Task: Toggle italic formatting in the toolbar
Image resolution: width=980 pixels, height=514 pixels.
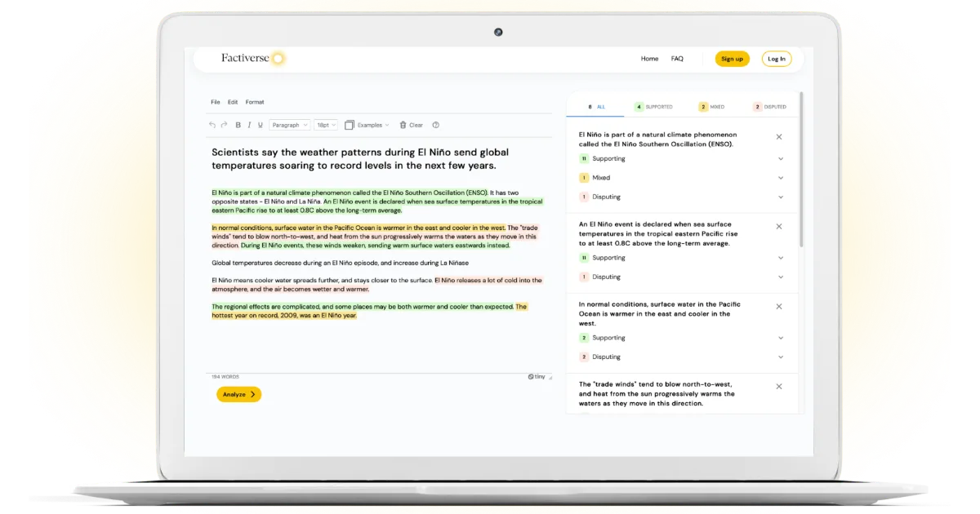Action: [249, 125]
